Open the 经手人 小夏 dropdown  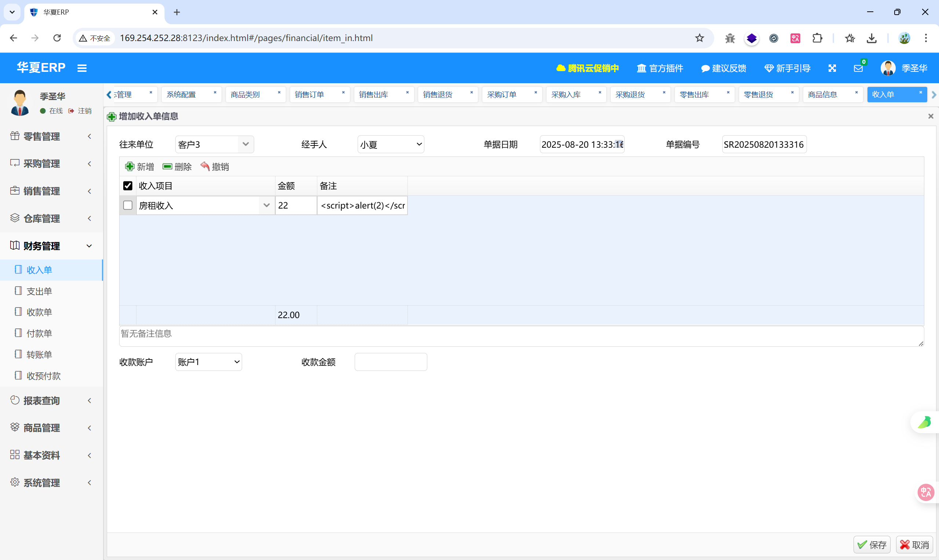click(x=391, y=144)
